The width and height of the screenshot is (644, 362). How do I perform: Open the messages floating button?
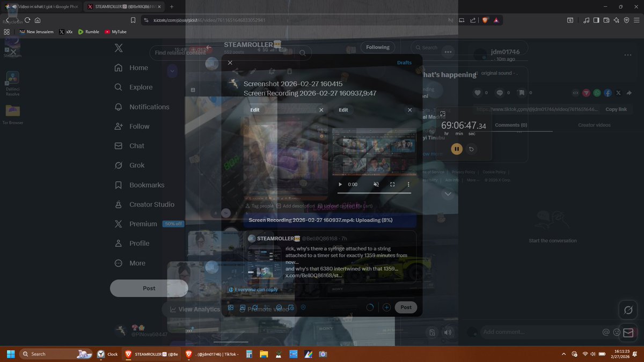click(x=628, y=333)
